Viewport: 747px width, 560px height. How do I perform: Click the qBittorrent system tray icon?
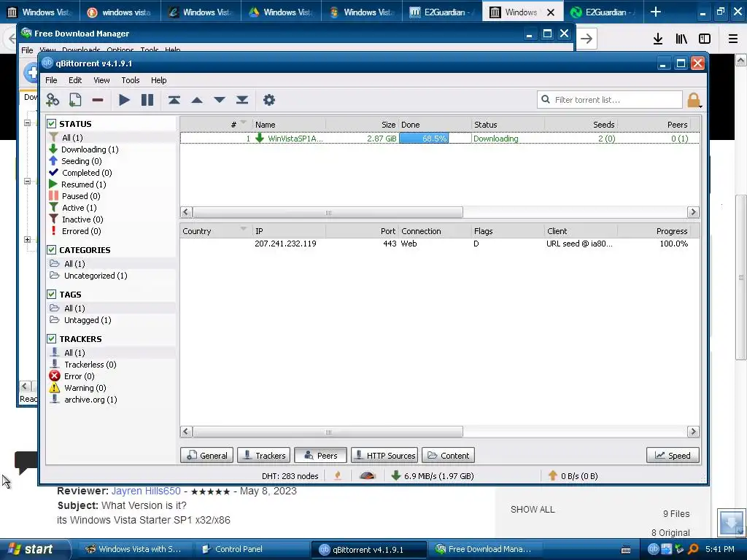tap(653, 549)
